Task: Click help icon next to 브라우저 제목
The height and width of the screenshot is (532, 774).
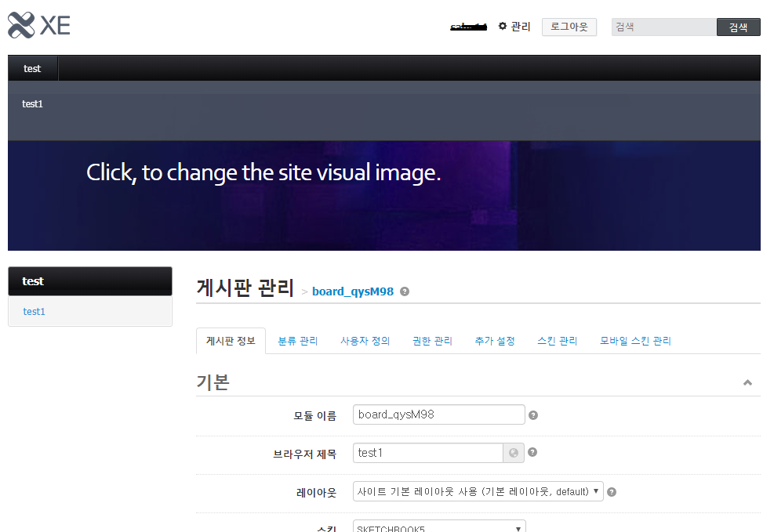Action: pos(532,452)
